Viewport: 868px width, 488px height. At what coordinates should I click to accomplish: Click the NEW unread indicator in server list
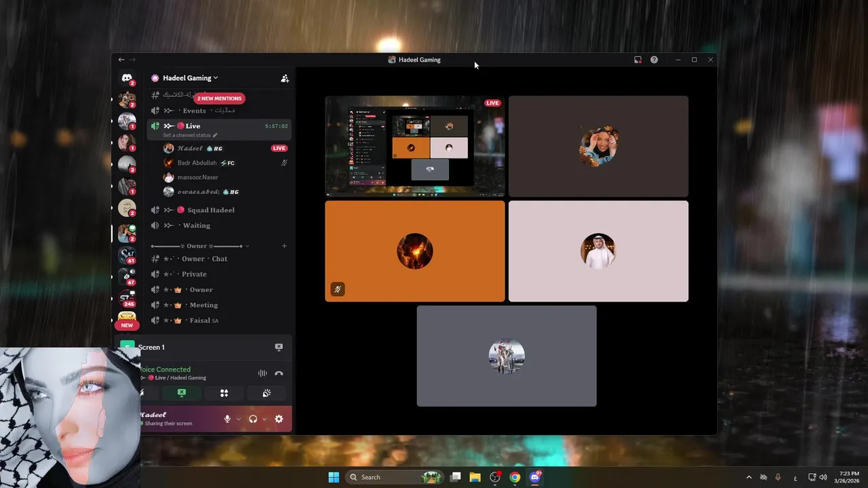click(x=127, y=325)
